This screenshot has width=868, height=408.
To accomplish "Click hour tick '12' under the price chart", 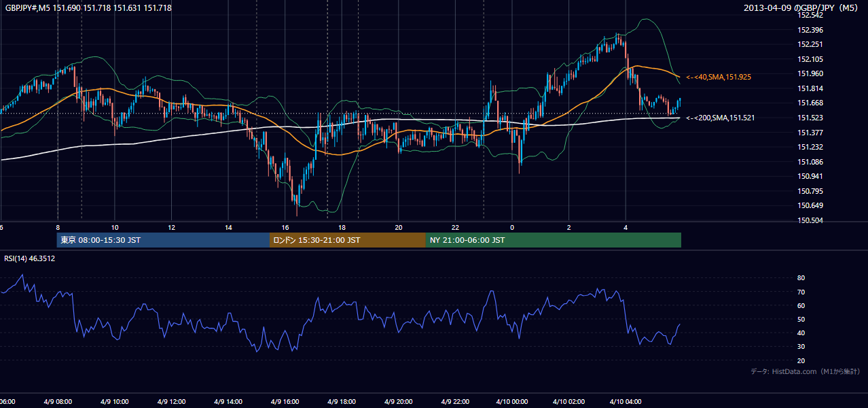I will (172, 227).
